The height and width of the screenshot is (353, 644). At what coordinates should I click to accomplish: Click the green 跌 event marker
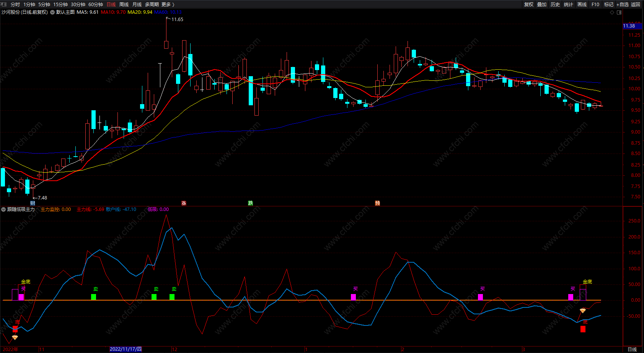pos(250,203)
